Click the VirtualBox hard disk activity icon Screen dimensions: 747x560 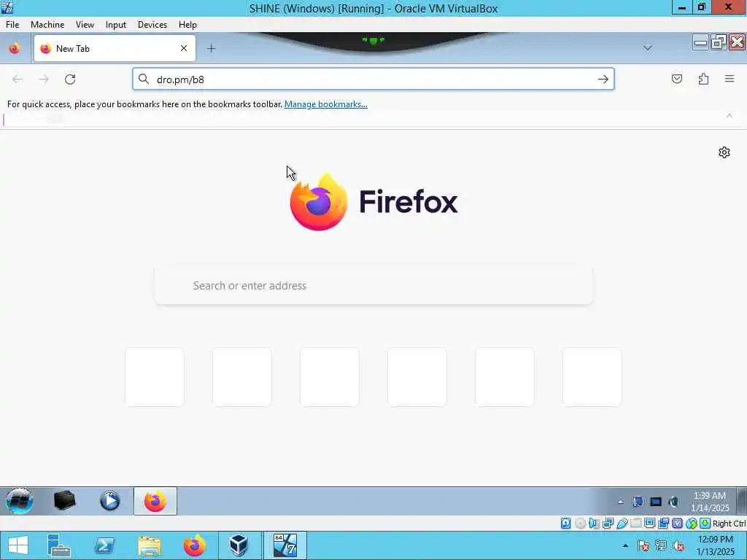565,524
